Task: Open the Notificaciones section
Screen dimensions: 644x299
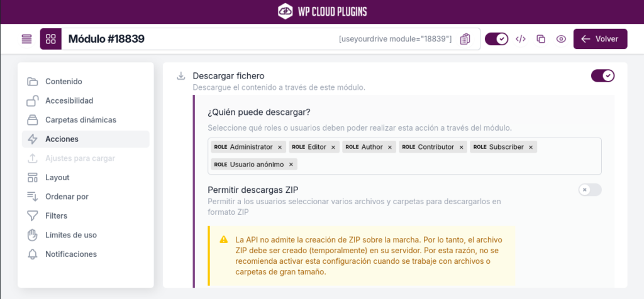Action: pyautogui.click(x=86, y=254)
